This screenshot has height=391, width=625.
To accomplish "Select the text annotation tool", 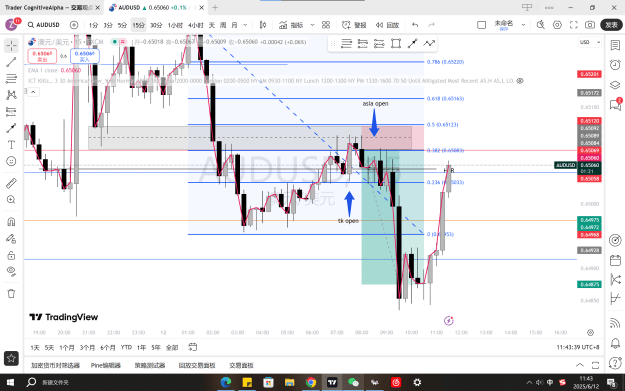I will point(11,145).
